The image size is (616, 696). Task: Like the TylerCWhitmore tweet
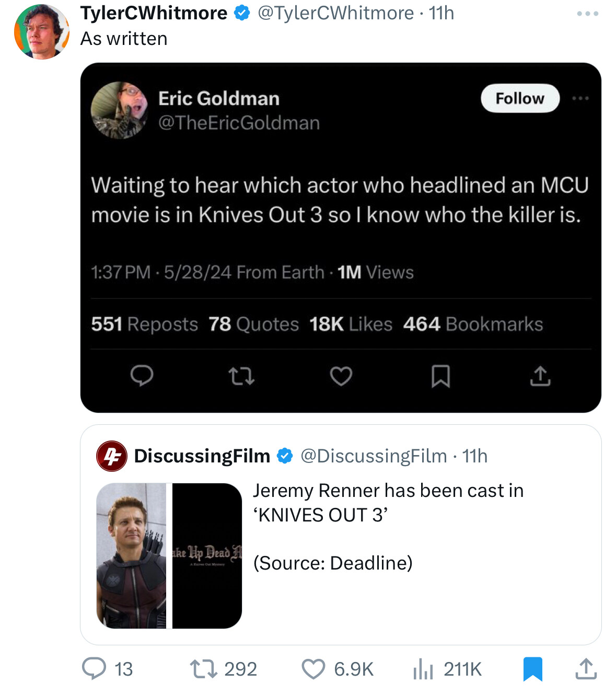coord(313,668)
